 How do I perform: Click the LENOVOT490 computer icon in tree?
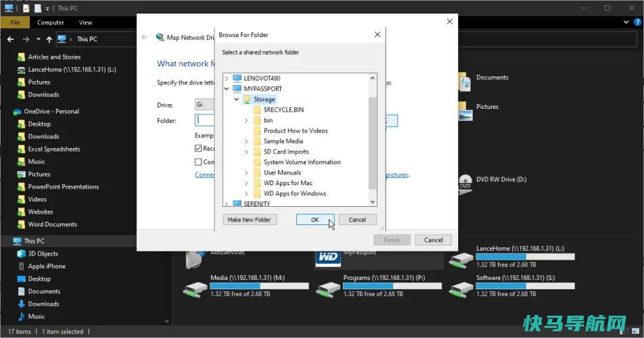click(237, 78)
